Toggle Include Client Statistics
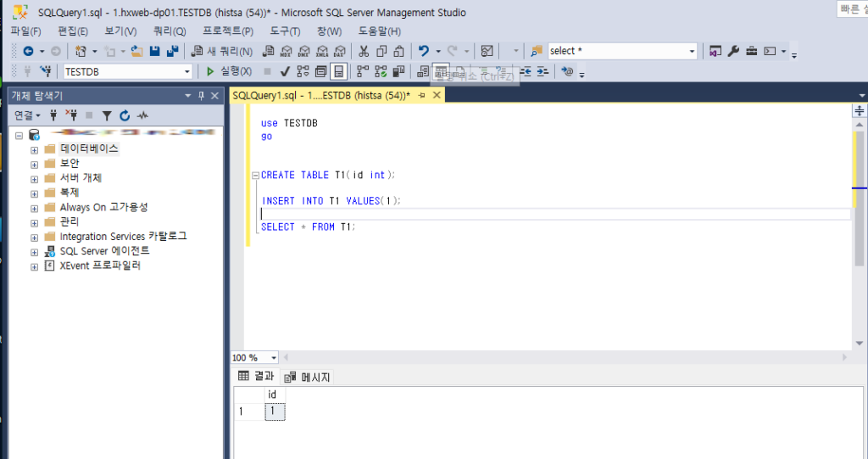This screenshot has height=459, width=868. [x=398, y=71]
